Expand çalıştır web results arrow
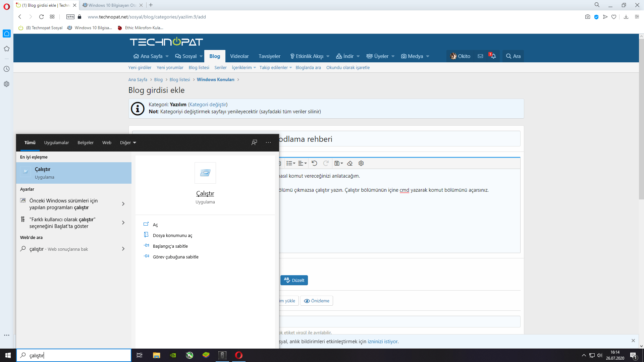The image size is (644, 362). [x=123, y=249]
